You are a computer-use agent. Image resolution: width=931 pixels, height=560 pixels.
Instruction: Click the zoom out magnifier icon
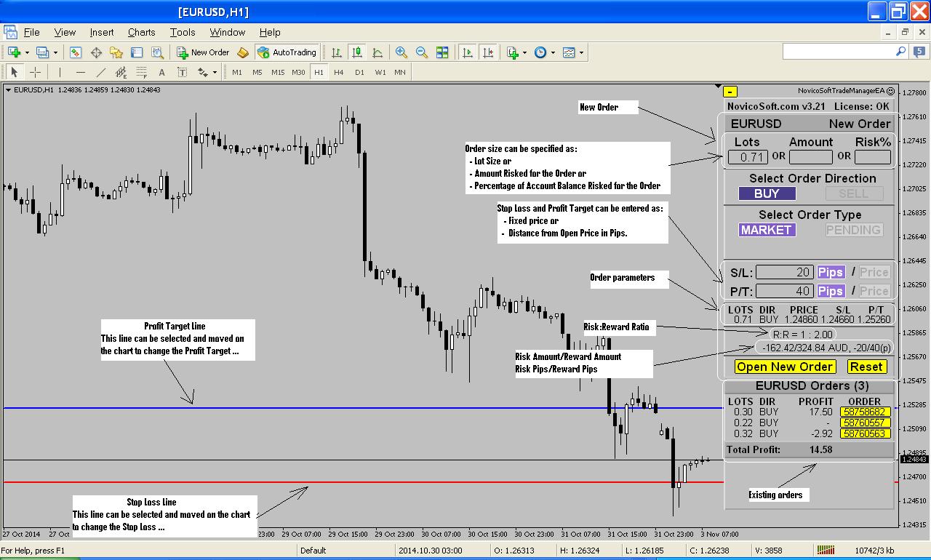coord(421,52)
